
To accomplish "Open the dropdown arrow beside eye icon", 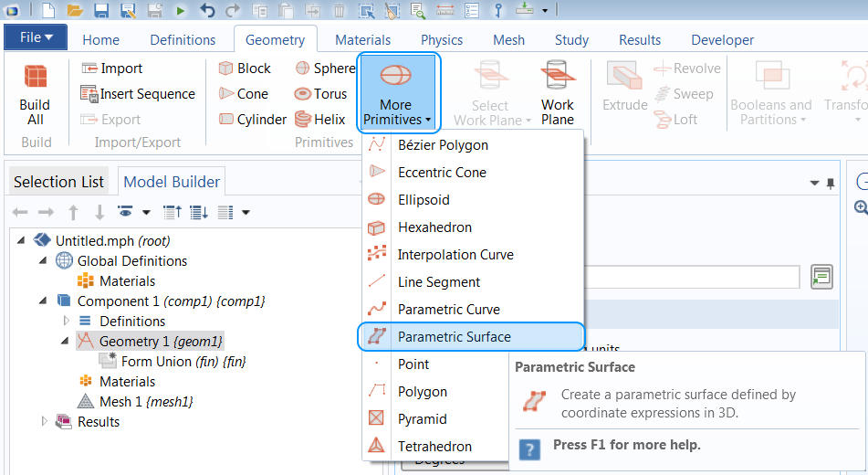I will 146,212.
